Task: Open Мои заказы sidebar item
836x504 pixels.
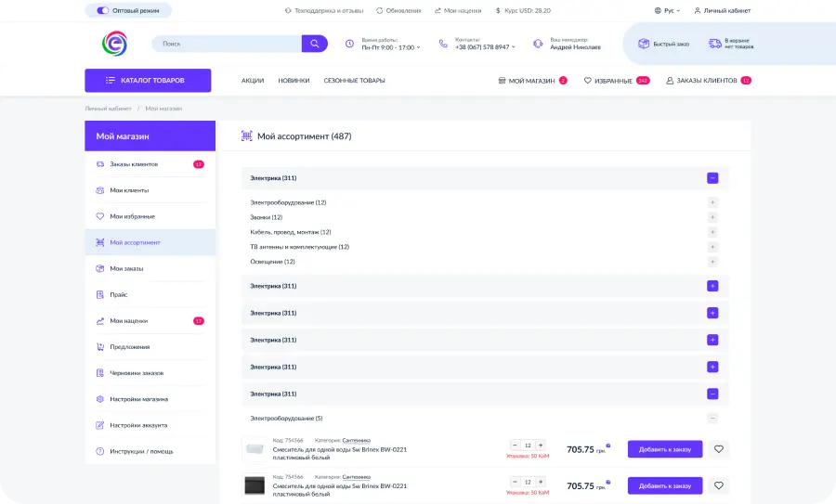Action: click(x=150, y=268)
